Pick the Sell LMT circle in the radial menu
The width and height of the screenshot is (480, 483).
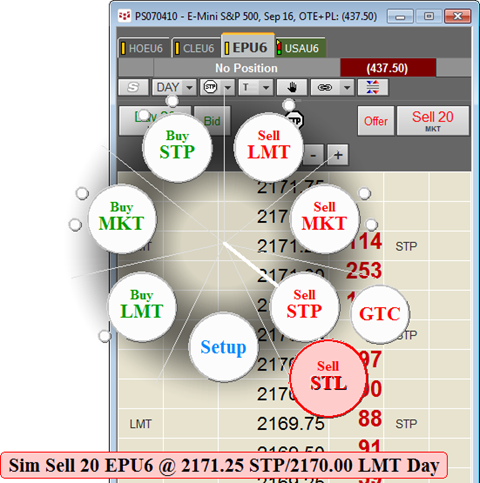(x=268, y=147)
